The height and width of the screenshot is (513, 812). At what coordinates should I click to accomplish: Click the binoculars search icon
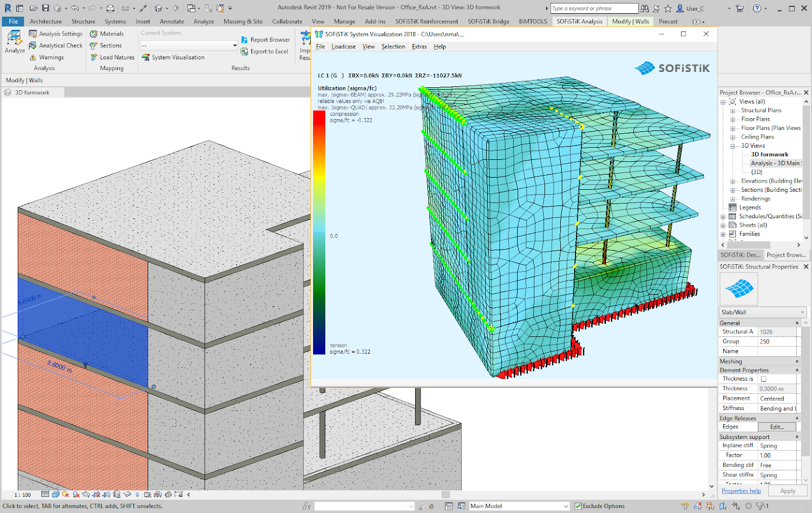tap(645, 8)
